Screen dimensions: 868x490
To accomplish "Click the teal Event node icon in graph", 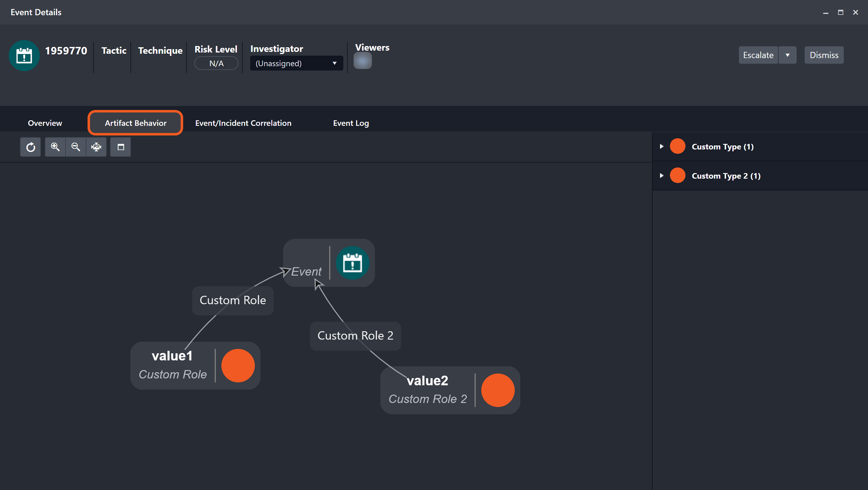I will (353, 263).
